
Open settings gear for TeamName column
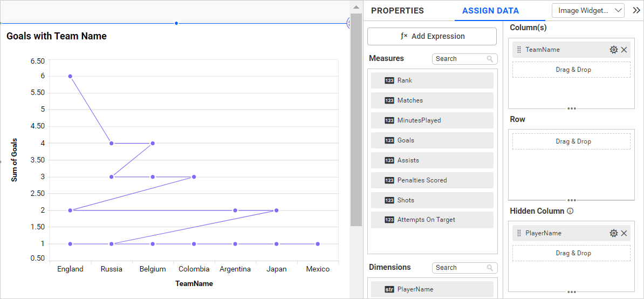tap(613, 50)
